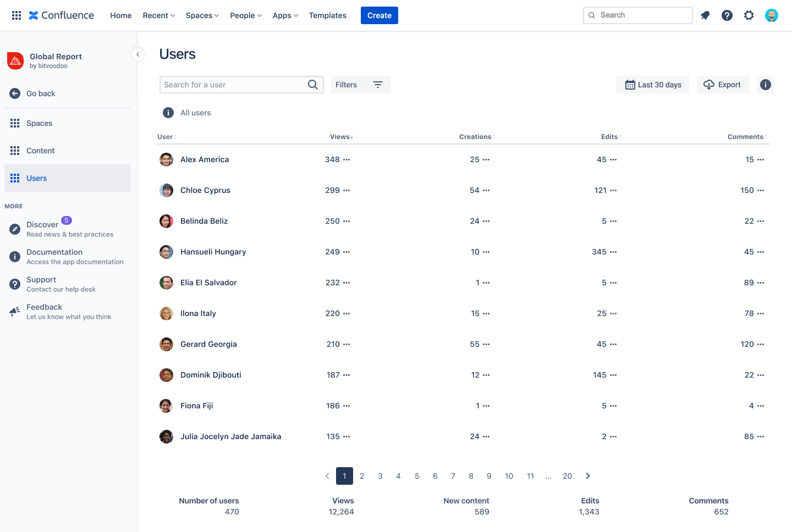Screen dimensions: 792x532
Task: Open the app switcher grid icon
Action: pyautogui.click(x=16, y=15)
